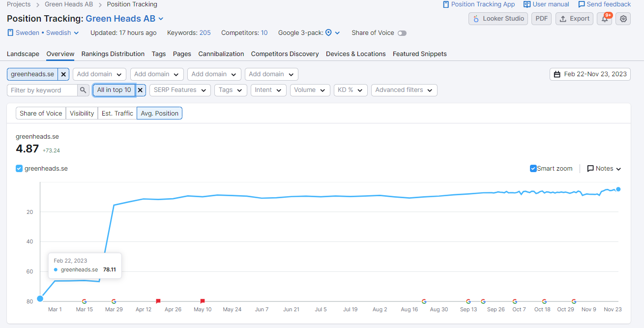This screenshot has width=644, height=328.
Task: Click the Google update marker above Oct 18
Action: [x=544, y=301]
